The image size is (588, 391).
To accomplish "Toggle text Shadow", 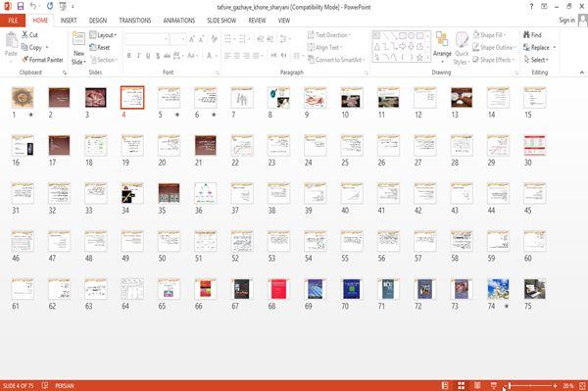I will point(158,56).
